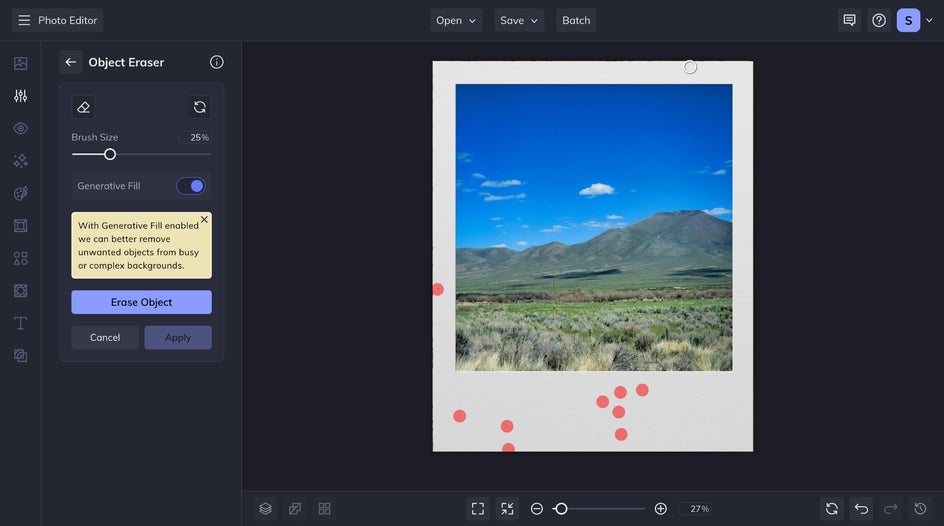The image size is (944, 526).
Task: Click the compare before/after icon
Action: [x=295, y=509]
